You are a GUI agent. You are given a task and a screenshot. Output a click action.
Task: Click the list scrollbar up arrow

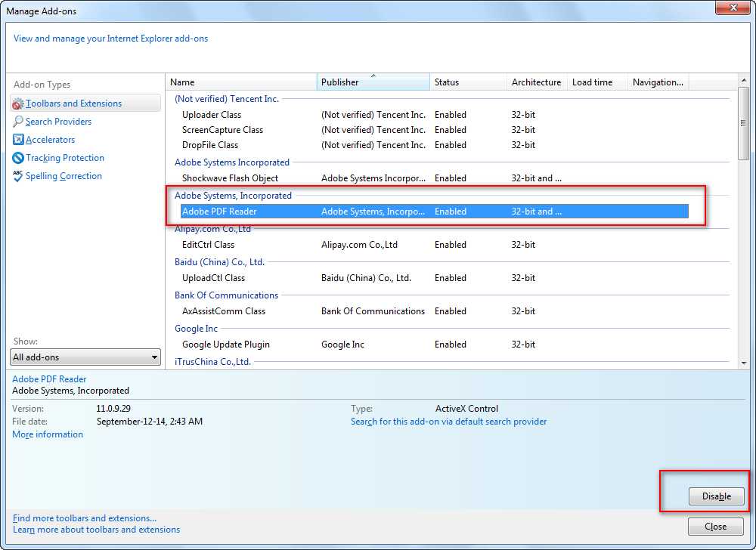click(744, 80)
